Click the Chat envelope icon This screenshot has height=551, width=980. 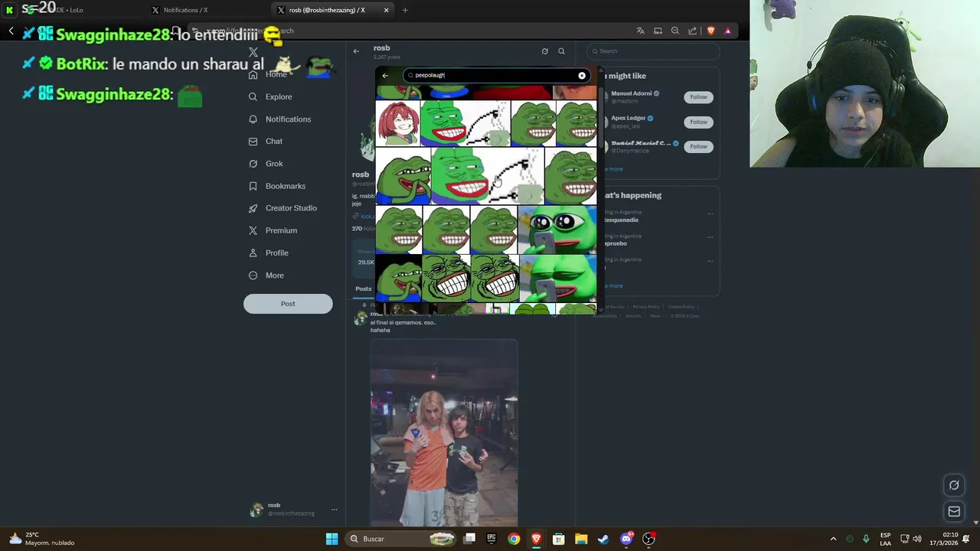click(x=253, y=142)
